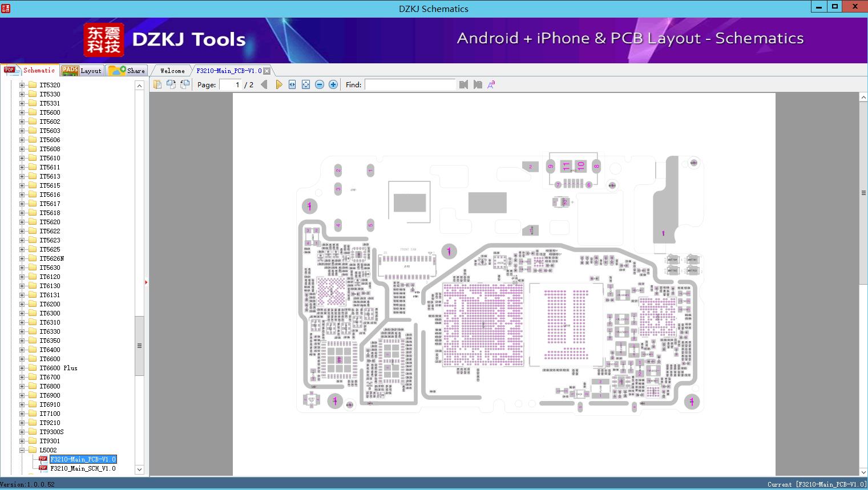This screenshot has width=868, height=490.
Task: Zoom in with the plus icon
Action: tap(333, 84)
